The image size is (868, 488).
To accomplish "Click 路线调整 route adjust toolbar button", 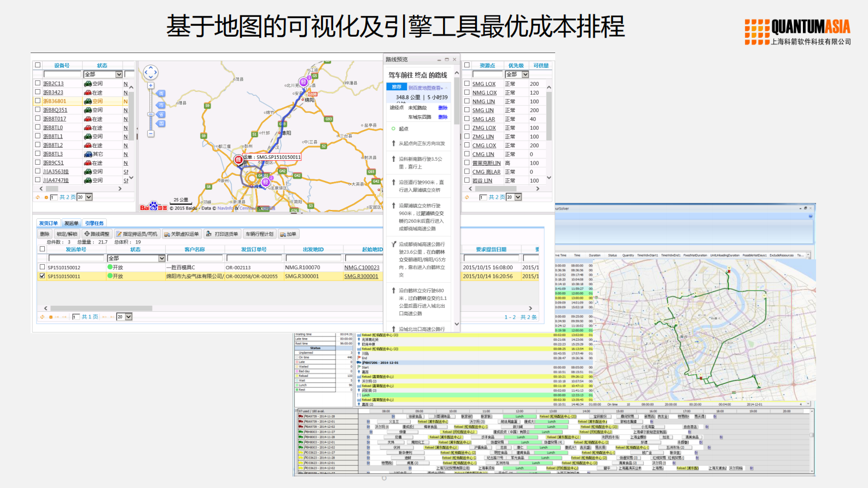I will tap(97, 234).
